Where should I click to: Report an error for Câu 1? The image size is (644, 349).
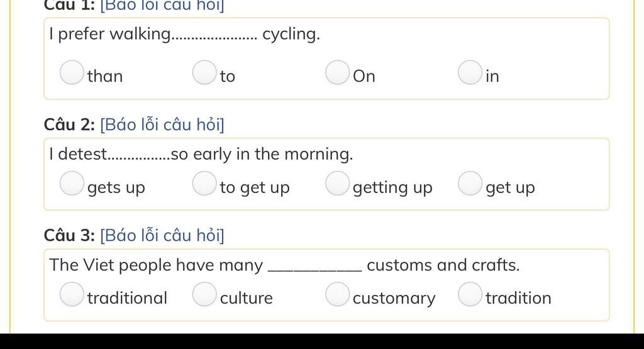[162, 6]
